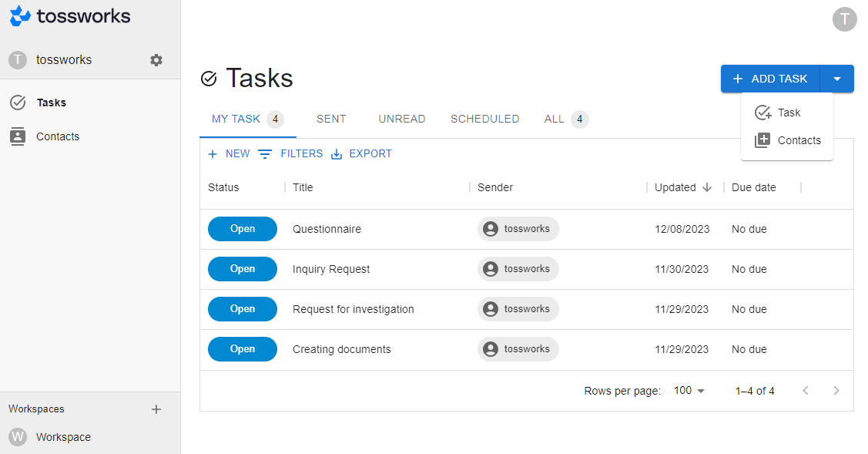This screenshot has height=454, width=868.
Task: Toggle the Add Task dropdown arrow
Action: pyautogui.click(x=837, y=79)
